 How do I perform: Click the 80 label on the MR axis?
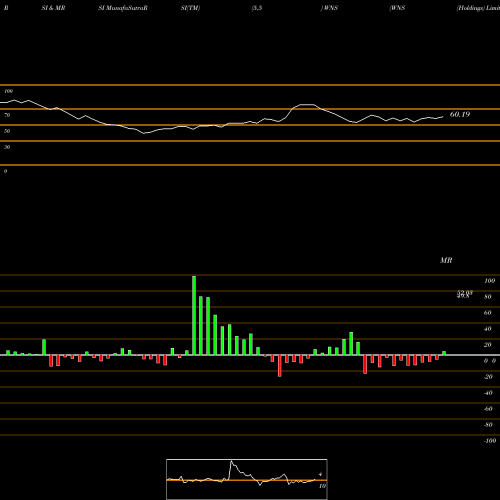488,297
